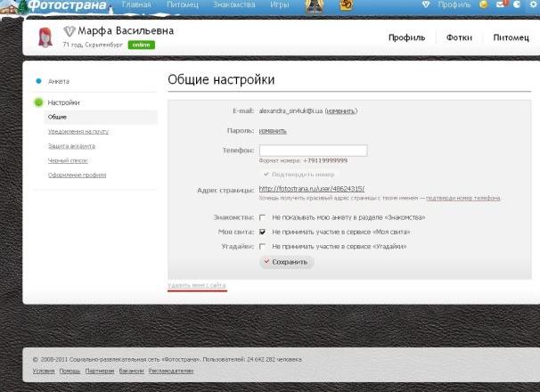Click изменить link for the password
540x392 pixels.
pyautogui.click(x=273, y=131)
